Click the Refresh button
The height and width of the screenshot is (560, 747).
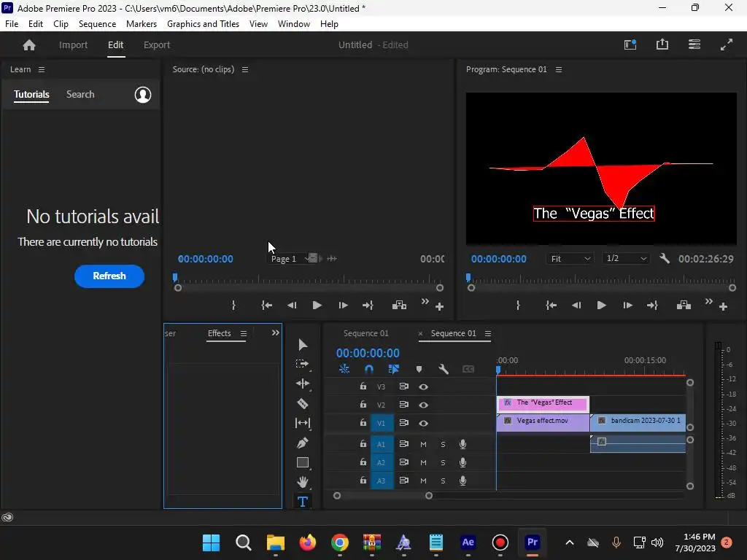[109, 276]
